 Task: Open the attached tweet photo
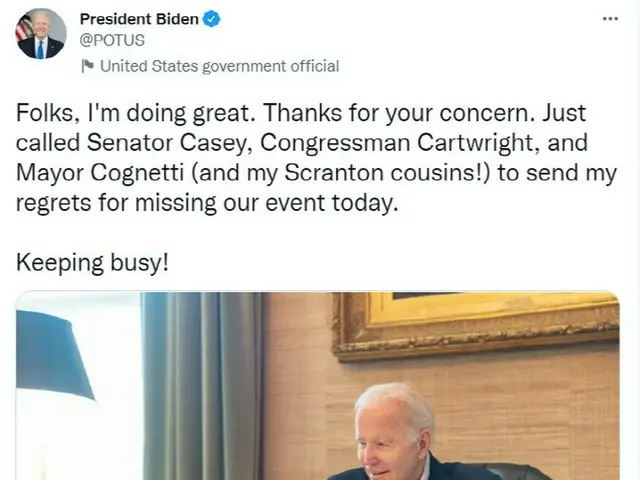318,386
